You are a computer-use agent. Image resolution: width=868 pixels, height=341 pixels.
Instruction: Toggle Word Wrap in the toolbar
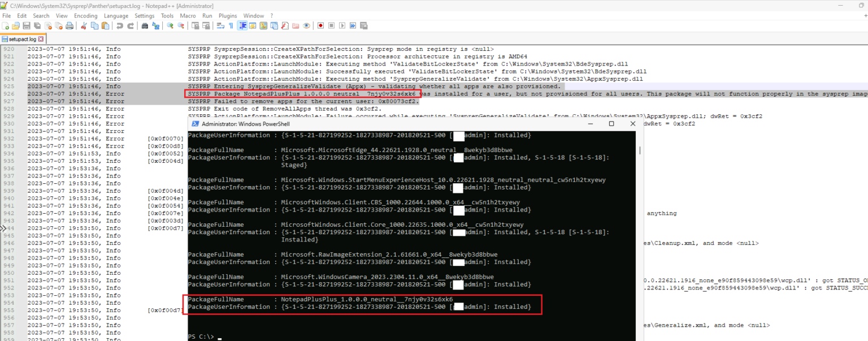point(220,25)
